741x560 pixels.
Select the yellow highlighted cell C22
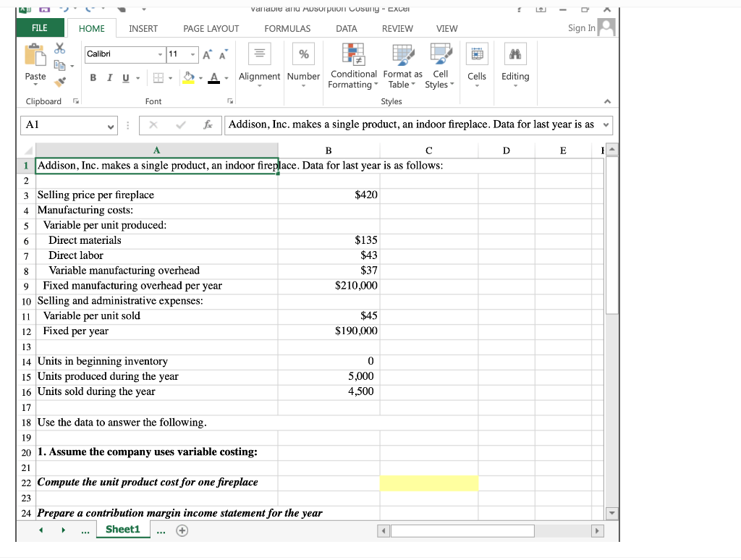(428, 483)
